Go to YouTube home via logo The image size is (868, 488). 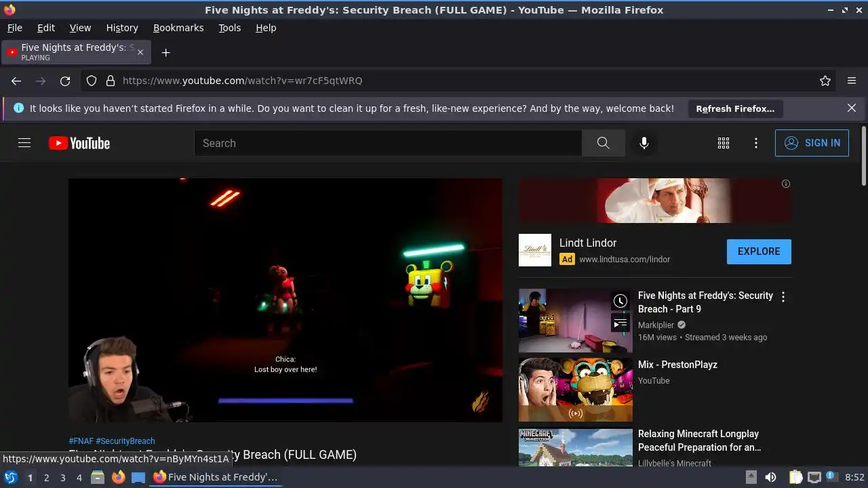pos(79,143)
